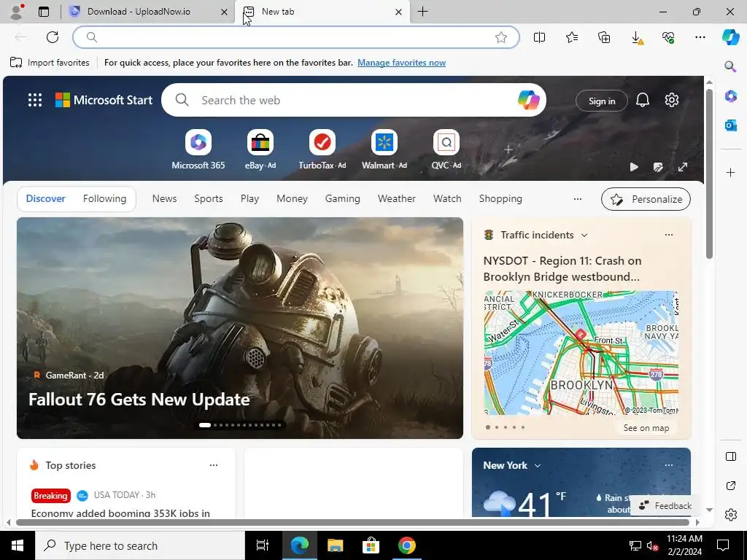Open Browser essentials heart icon

[x=668, y=37]
